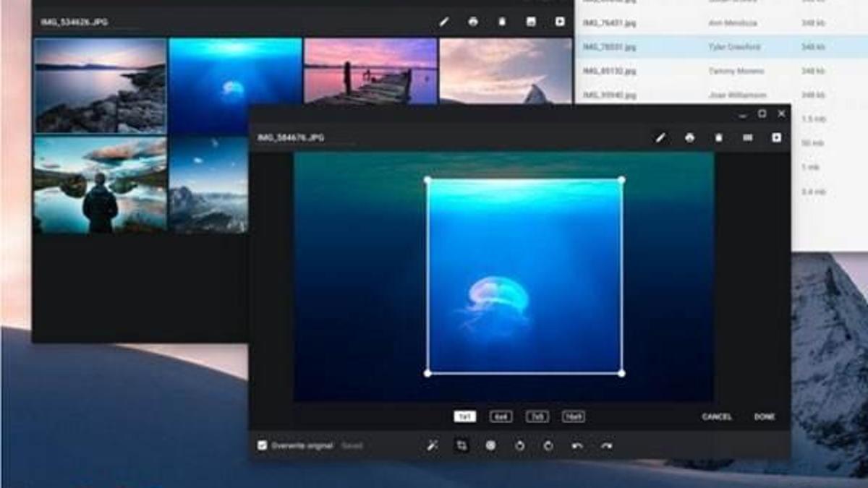Click the 1.5 mb size cell in files list
The image size is (868, 488).
point(812,119)
